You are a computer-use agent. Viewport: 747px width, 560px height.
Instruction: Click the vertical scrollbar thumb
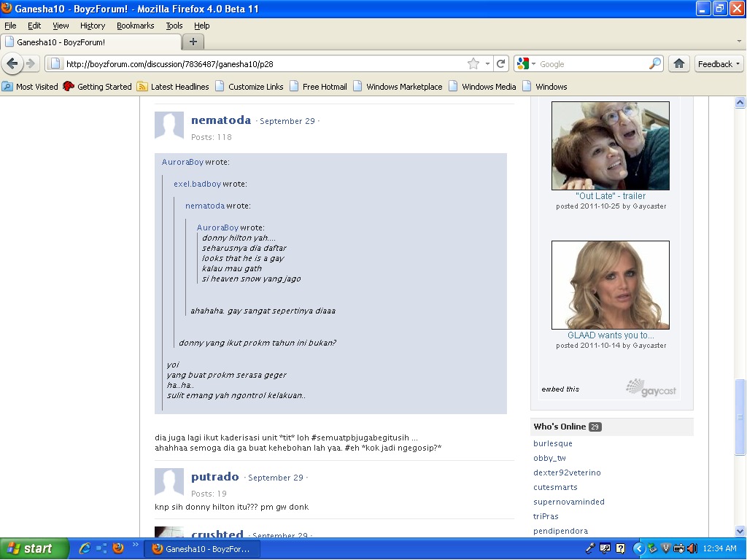click(x=740, y=417)
